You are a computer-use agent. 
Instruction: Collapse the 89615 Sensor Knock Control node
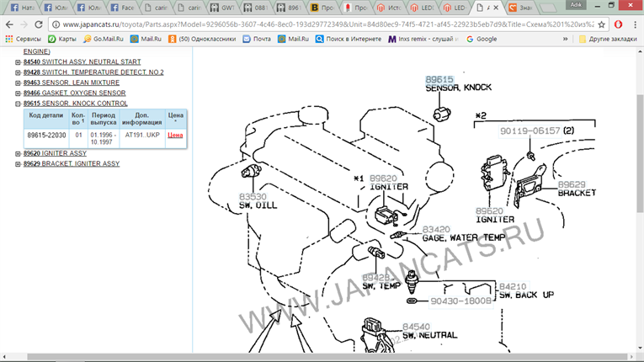[x=19, y=103]
